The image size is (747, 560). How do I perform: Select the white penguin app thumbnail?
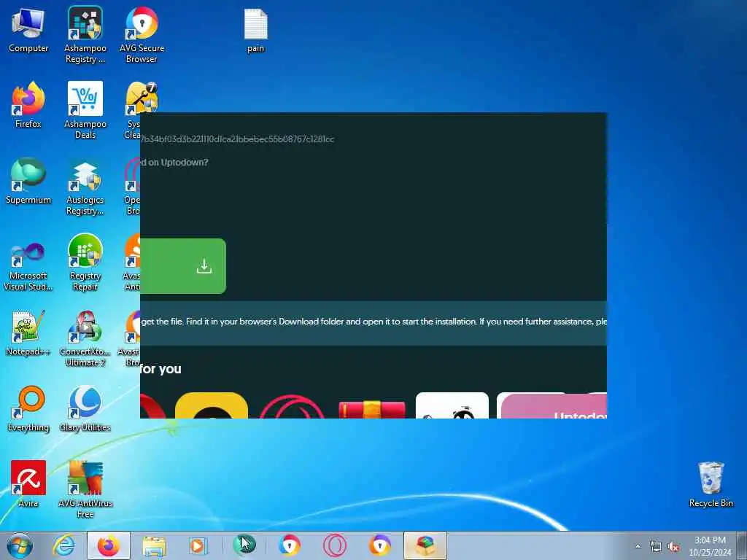(452, 405)
